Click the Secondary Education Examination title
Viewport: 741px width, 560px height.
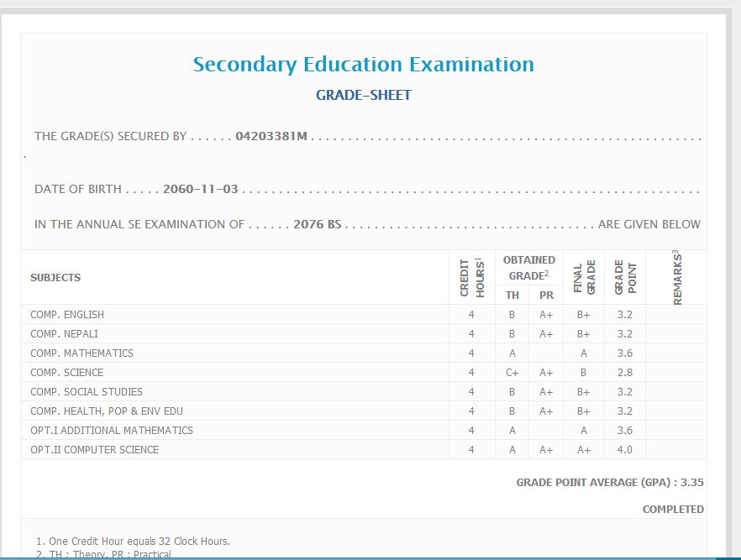363,65
